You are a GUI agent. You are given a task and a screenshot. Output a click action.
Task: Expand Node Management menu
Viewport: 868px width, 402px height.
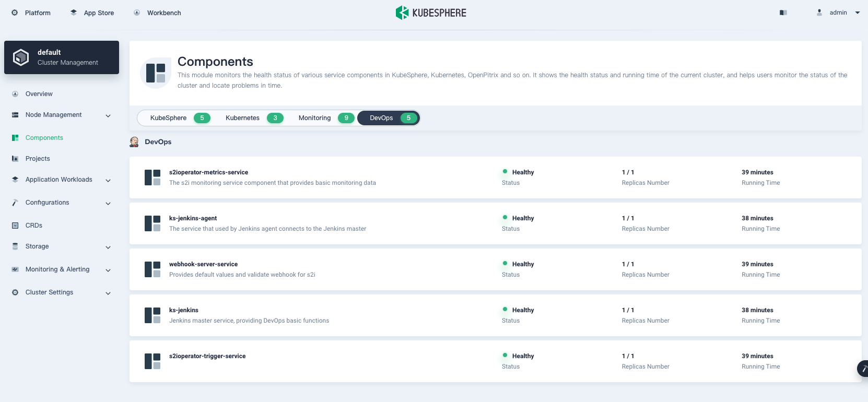(x=108, y=115)
